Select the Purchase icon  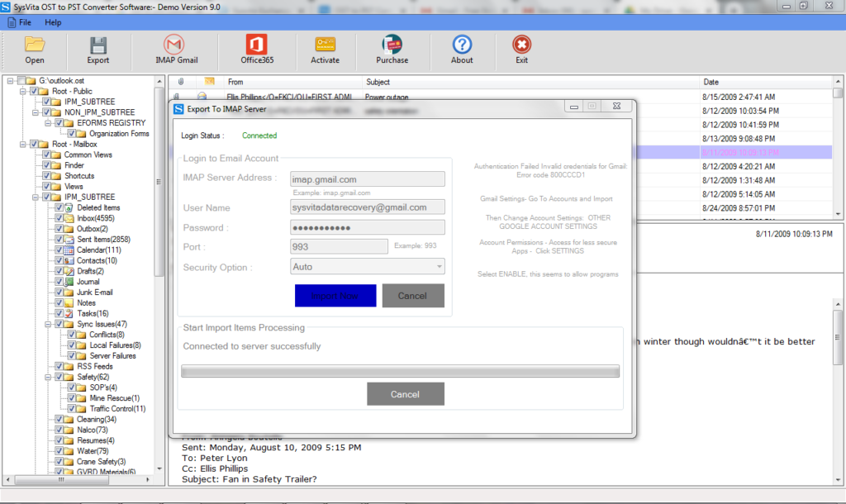(392, 50)
